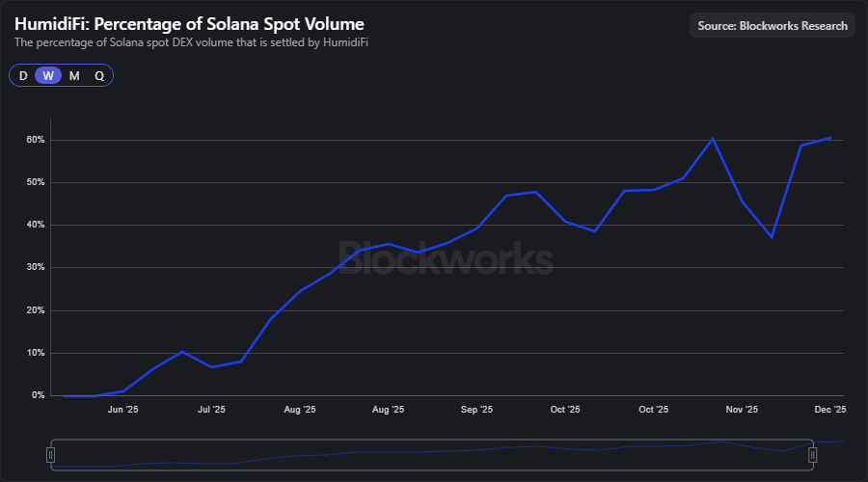Click the Nov '25 x-axis label

click(742, 410)
